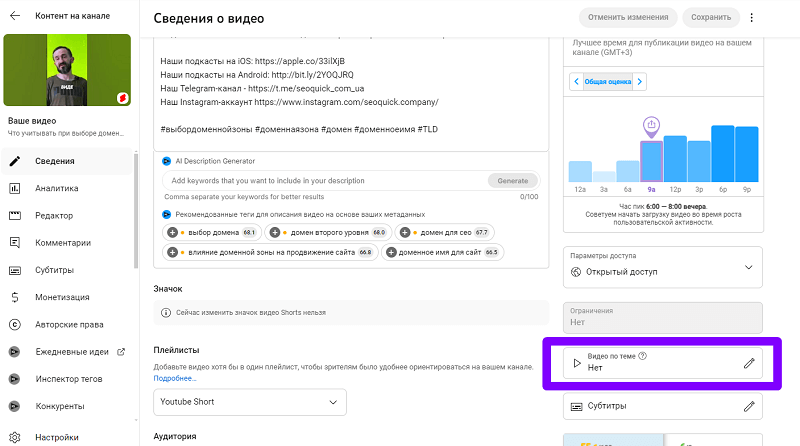Open Instagram account link in description
The image size is (800, 446).
346,102
